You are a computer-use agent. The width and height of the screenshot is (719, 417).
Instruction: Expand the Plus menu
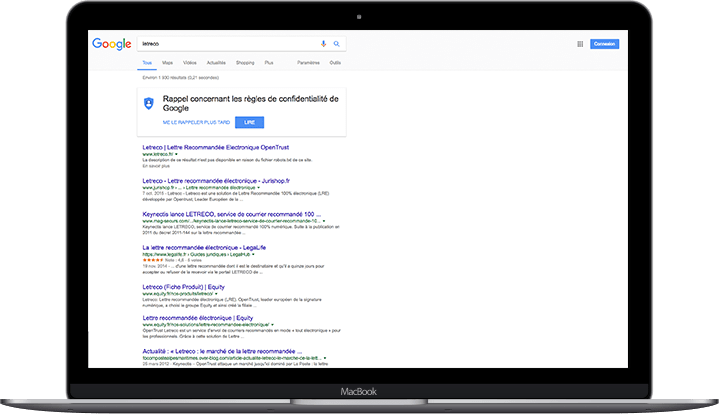[x=269, y=63]
